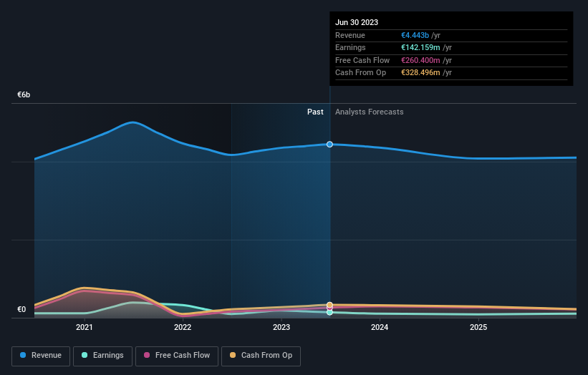Viewport: 588px width, 375px height.
Task: Toggle the Revenue legend series
Action: click(41, 356)
